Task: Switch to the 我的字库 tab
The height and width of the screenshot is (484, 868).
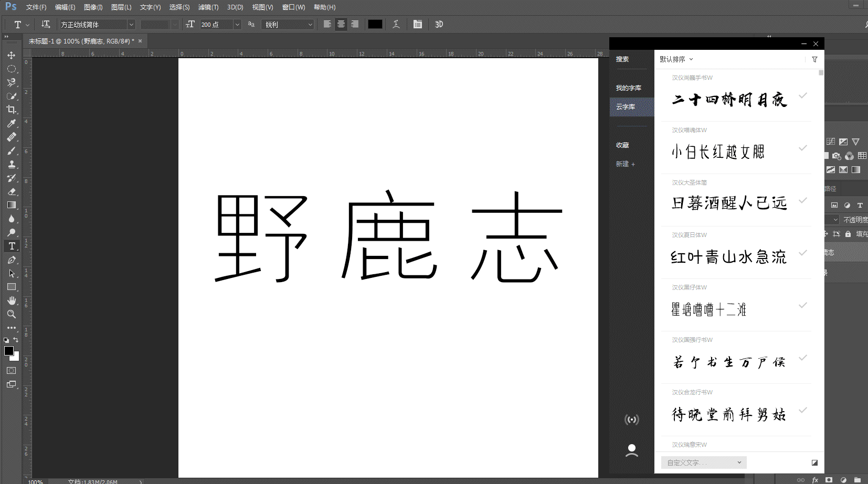Action: [x=630, y=88]
